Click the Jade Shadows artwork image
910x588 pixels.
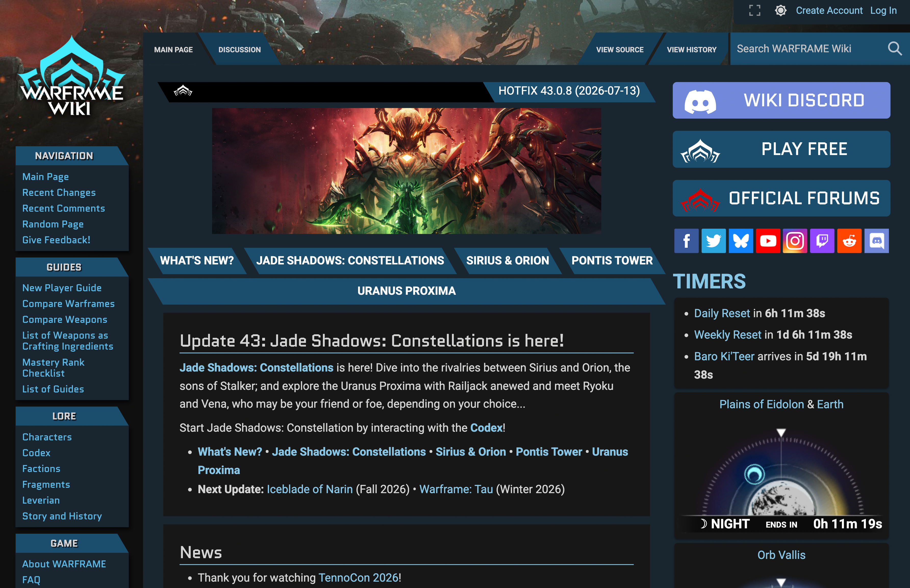(x=406, y=171)
